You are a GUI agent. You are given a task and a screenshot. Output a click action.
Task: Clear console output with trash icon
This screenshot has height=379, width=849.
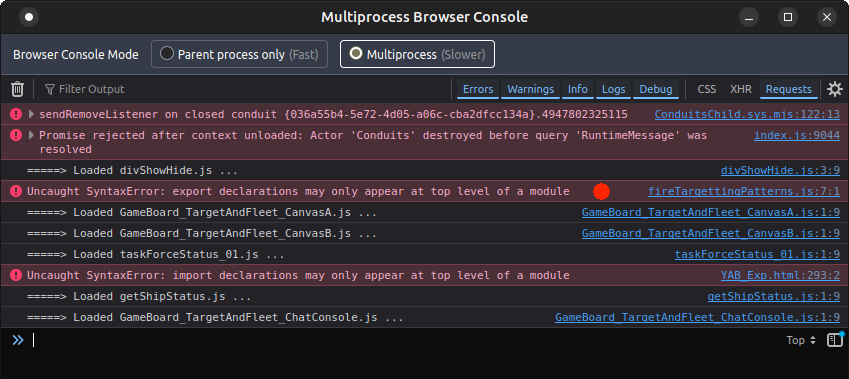coord(17,89)
